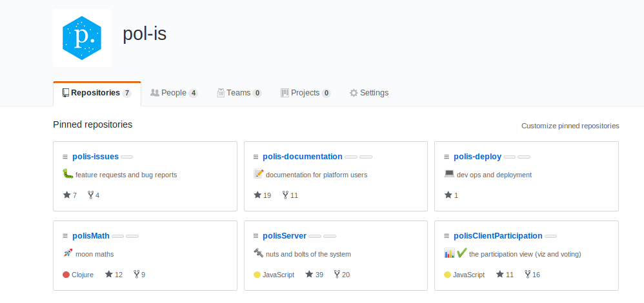The height and width of the screenshot is (303, 644).
Task: Click 'feature requests and bug reports' description
Action: click(126, 175)
